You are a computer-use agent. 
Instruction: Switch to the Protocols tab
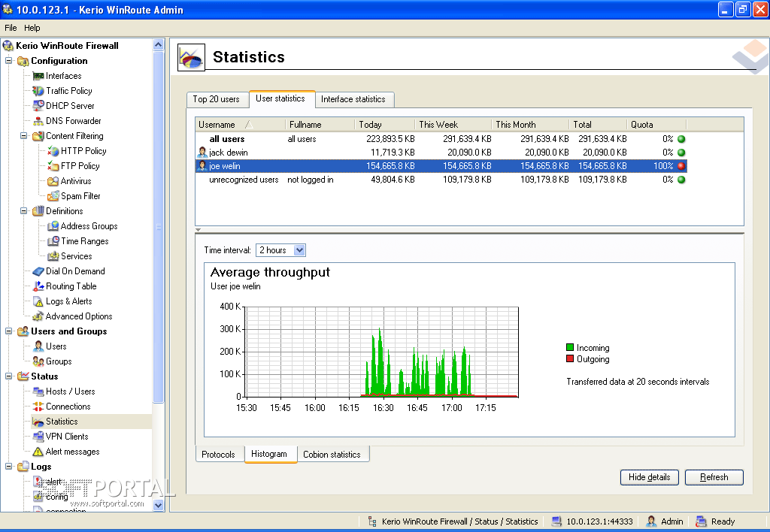pos(219,455)
